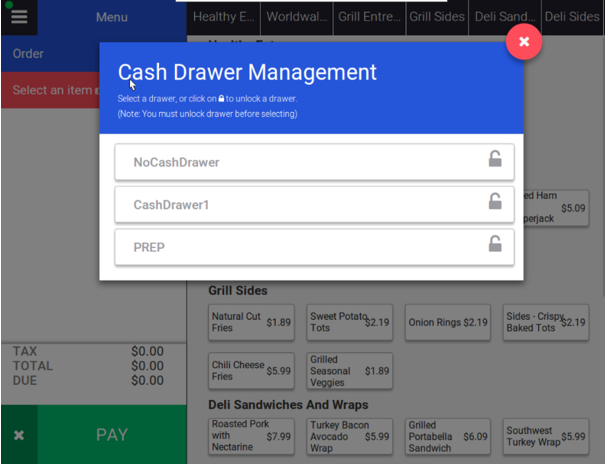605x464 pixels.
Task: Open the Grill Sides category tab
Action: pyautogui.click(x=437, y=17)
